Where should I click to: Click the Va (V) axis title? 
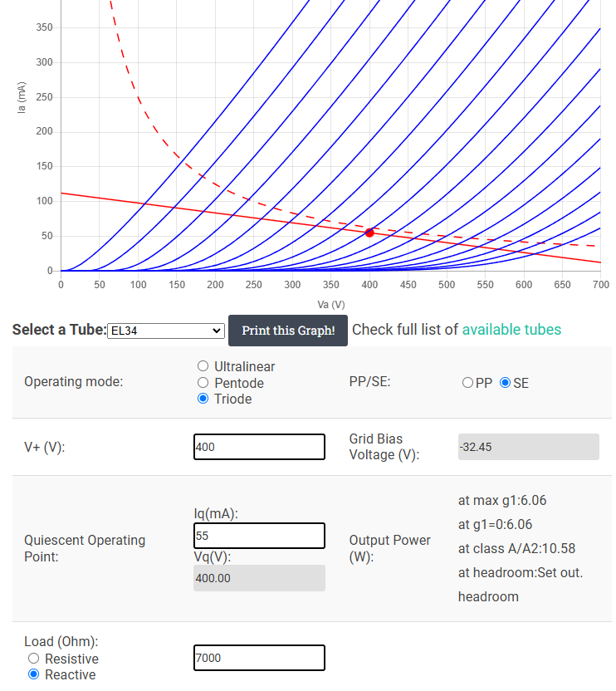(x=331, y=305)
